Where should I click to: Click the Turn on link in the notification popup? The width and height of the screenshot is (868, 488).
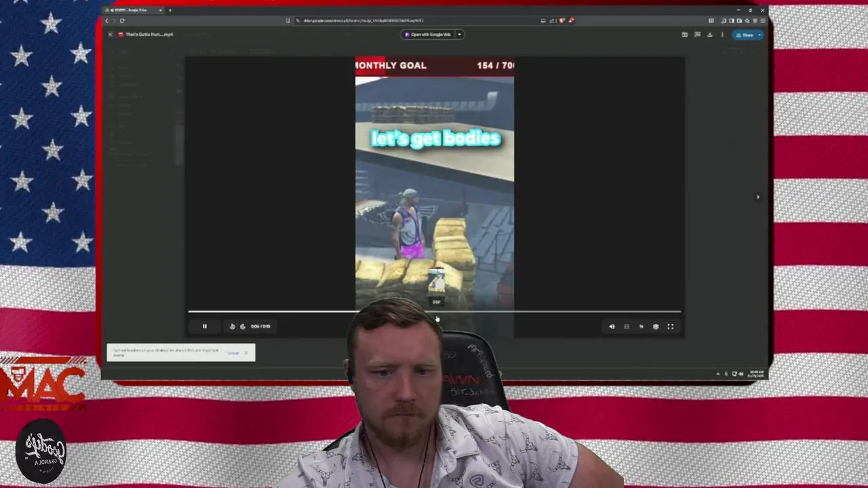pyautogui.click(x=233, y=352)
